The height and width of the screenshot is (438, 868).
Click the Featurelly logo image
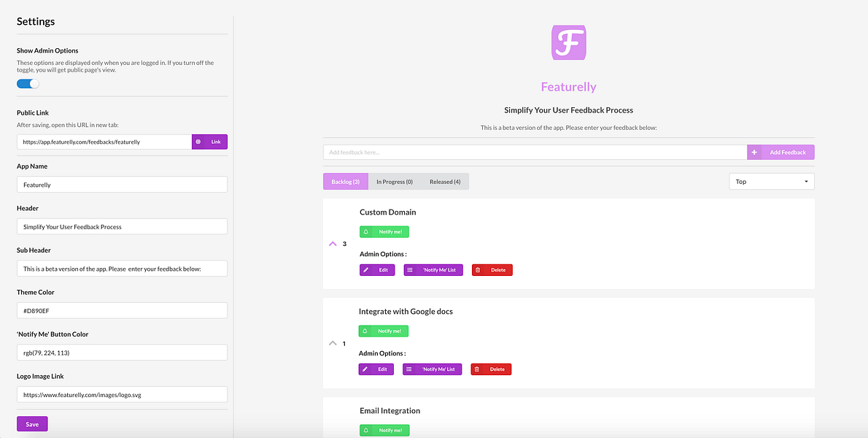tap(568, 42)
